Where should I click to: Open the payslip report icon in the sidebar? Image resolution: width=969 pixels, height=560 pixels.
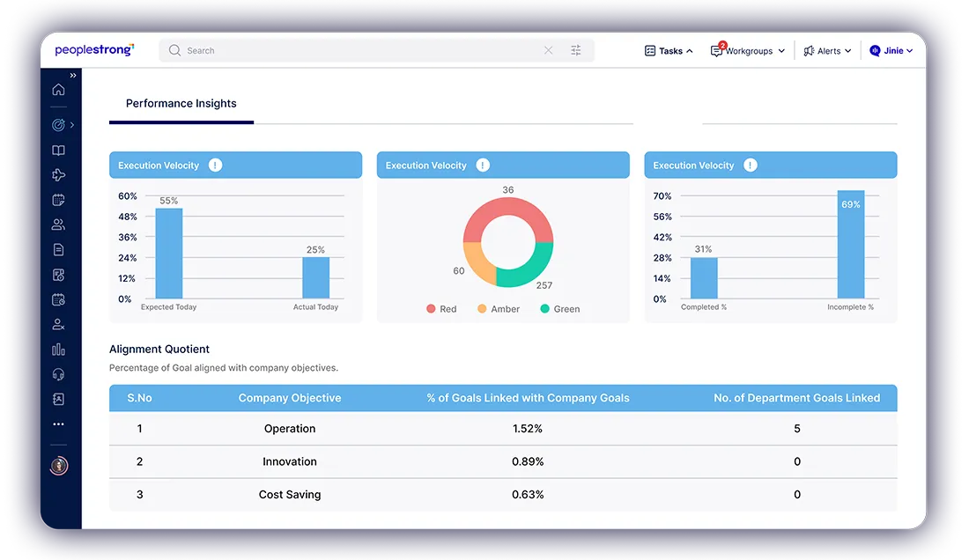[58, 275]
